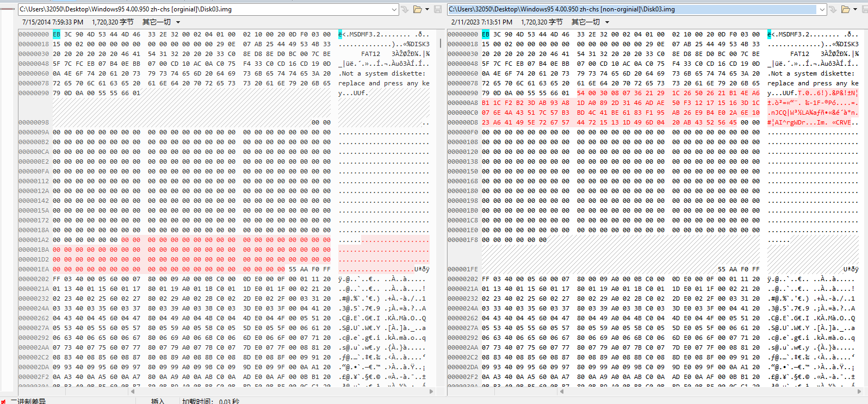
Task: Open the left pane 其它一切 filter dropdown
Action: [178, 22]
